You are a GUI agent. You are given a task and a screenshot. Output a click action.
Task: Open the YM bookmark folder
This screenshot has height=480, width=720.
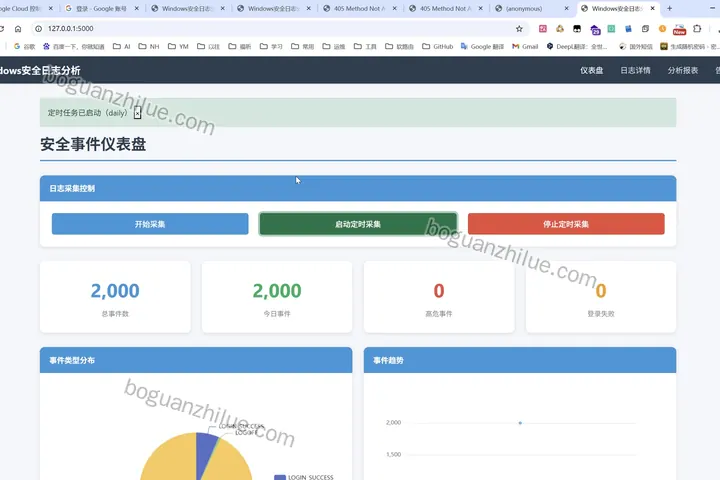click(x=178, y=46)
